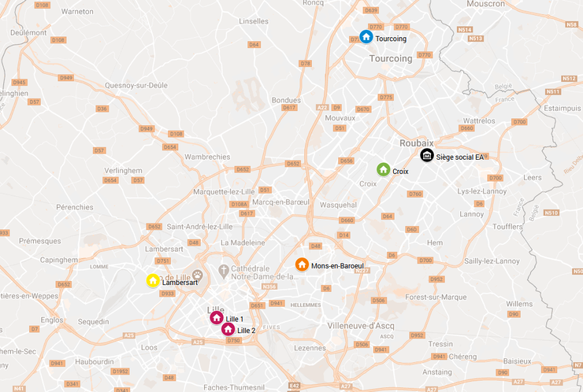The image size is (583, 392).
Task: Open the black Siège social EA marker
Action: tap(427, 155)
